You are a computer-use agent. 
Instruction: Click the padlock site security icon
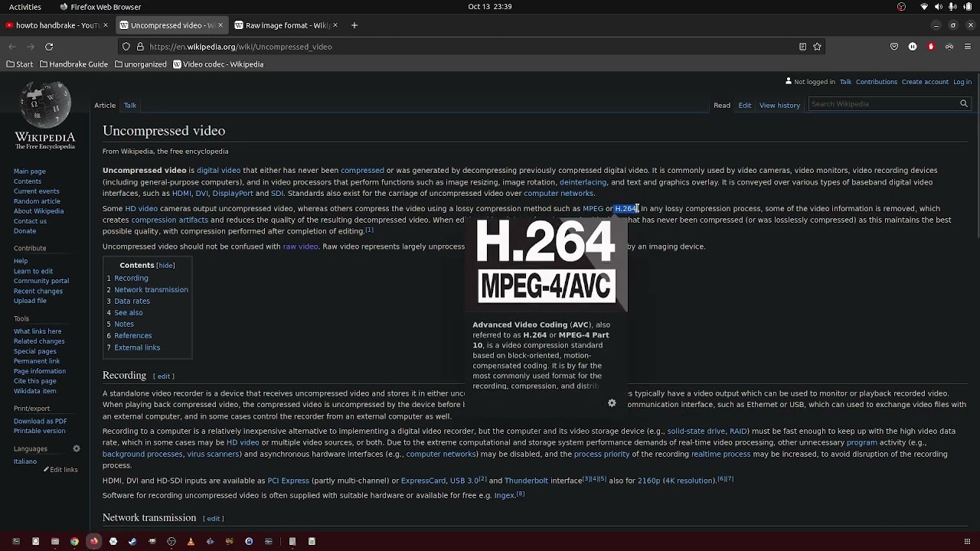point(140,47)
